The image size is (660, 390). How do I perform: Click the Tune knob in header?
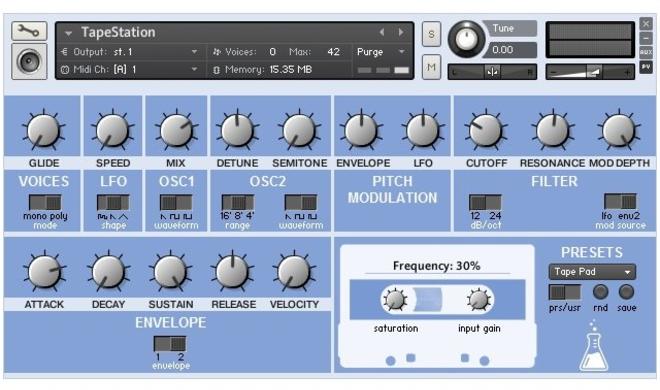(466, 40)
